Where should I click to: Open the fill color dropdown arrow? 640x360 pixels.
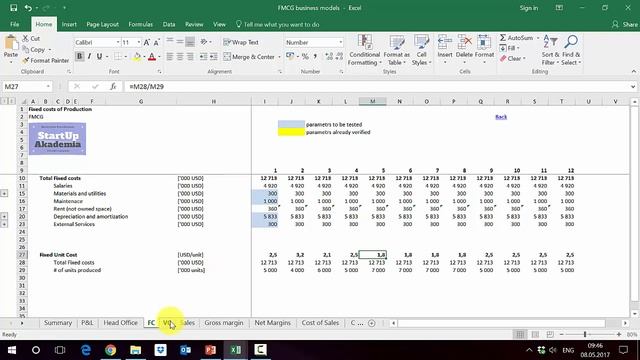[144, 57]
